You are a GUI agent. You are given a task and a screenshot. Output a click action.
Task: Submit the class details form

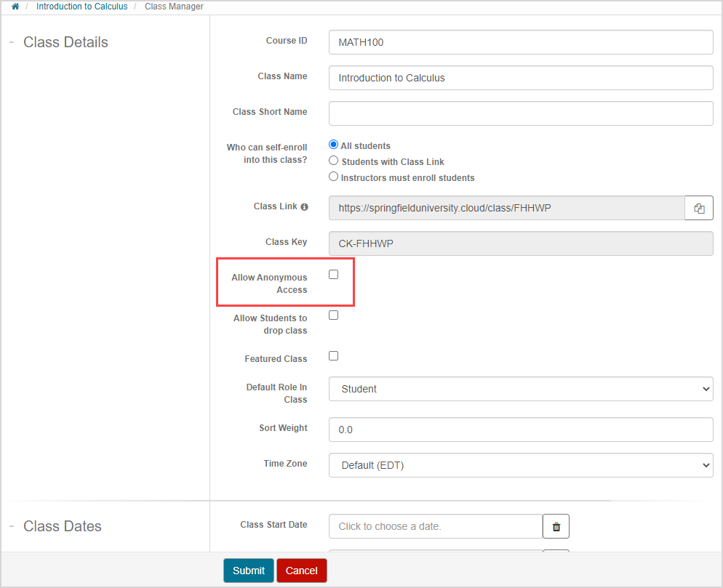(248, 571)
